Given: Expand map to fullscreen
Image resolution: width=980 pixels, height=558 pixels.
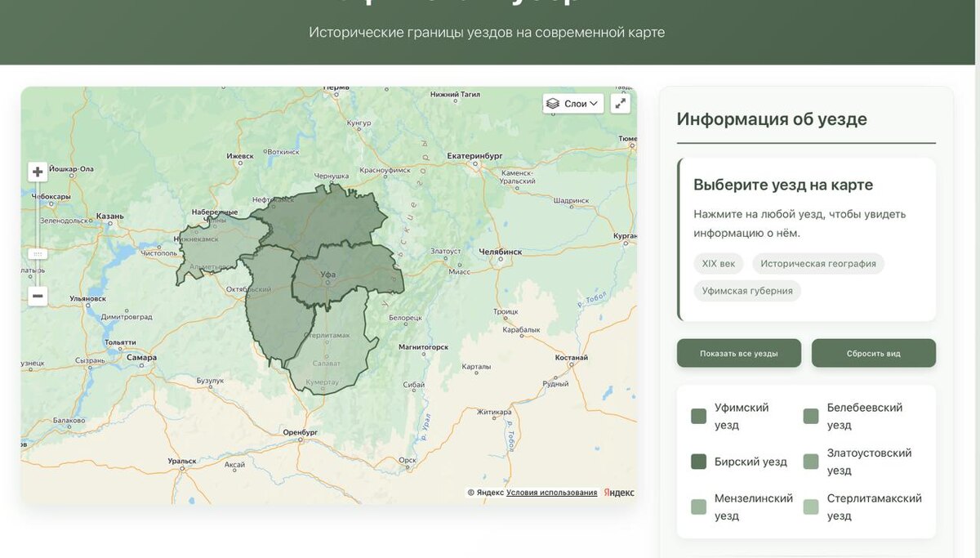Looking at the screenshot, I should (x=621, y=104).
